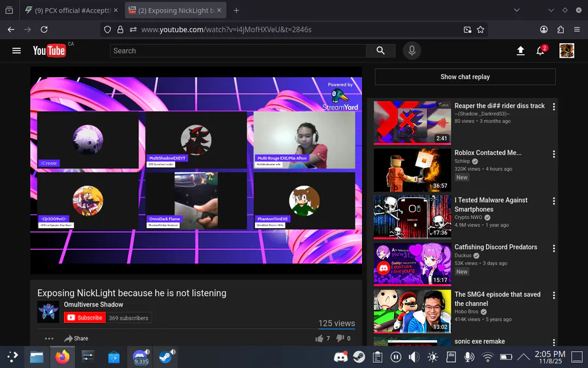The height and width of the screenshot is (368, 588).
Task: Open Steam tray icon
Action: coord(359,357)
